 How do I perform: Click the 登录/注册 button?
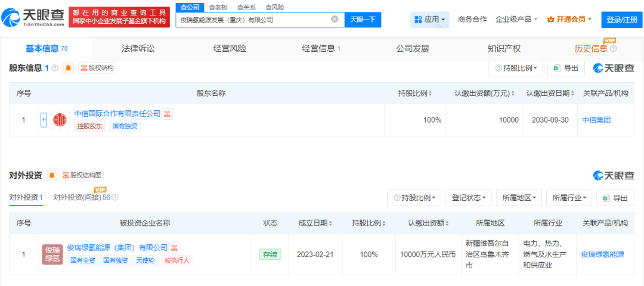coord(621,19)
